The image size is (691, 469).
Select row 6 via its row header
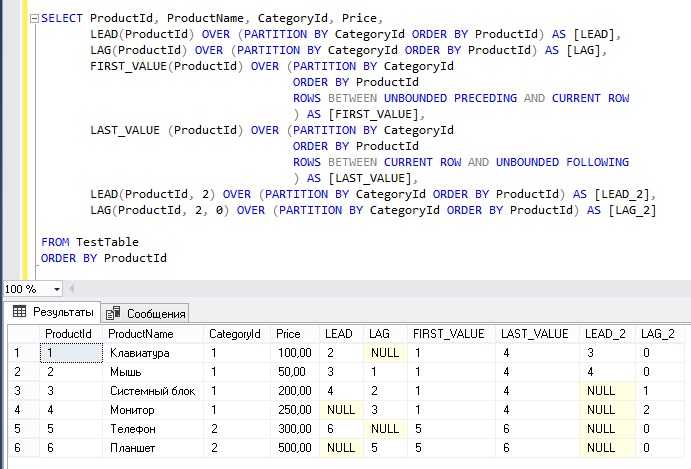[19, 447]
